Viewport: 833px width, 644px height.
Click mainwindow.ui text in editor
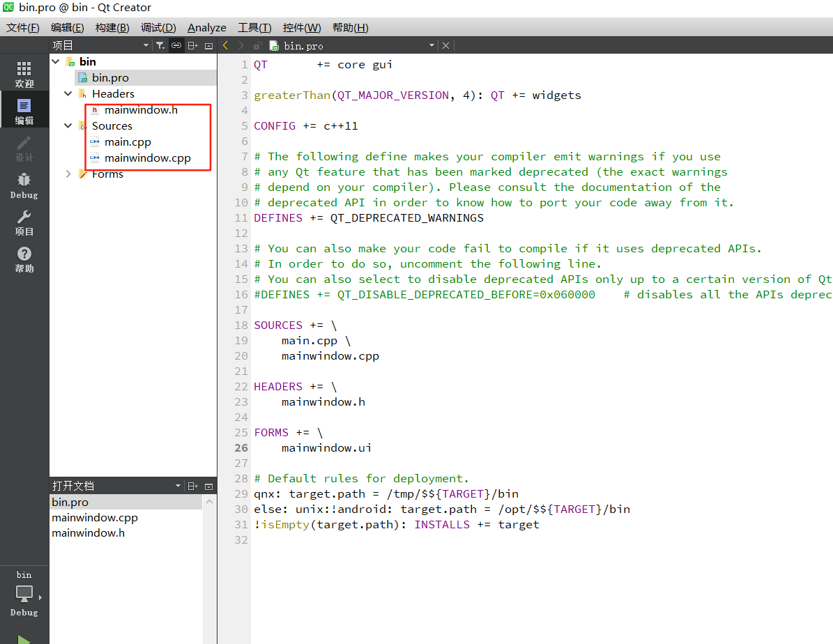click(x=326, y=448)
